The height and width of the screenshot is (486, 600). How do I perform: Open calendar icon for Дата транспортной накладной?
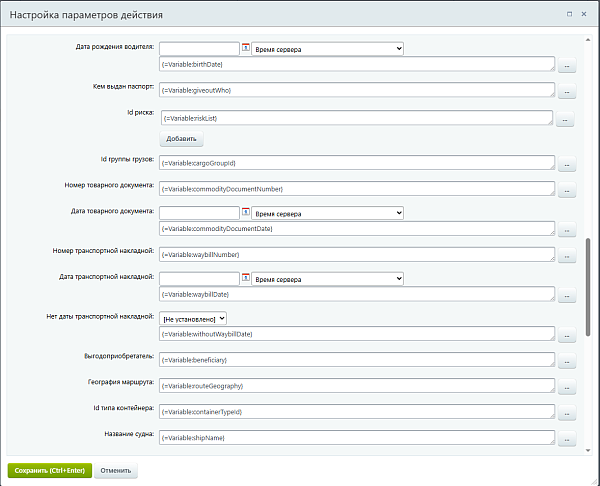(x=246, y=277)
